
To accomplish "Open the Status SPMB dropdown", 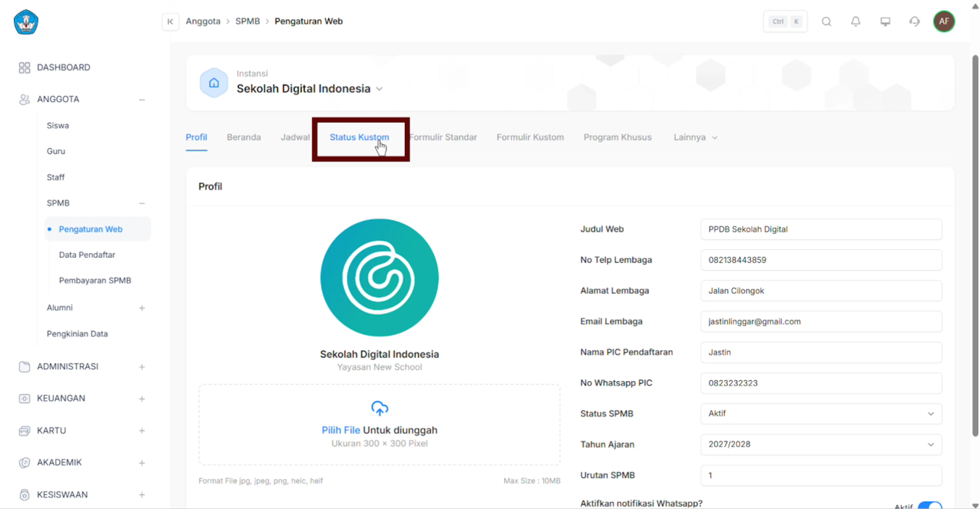I will pyautogui.click(x=821, y=414).
